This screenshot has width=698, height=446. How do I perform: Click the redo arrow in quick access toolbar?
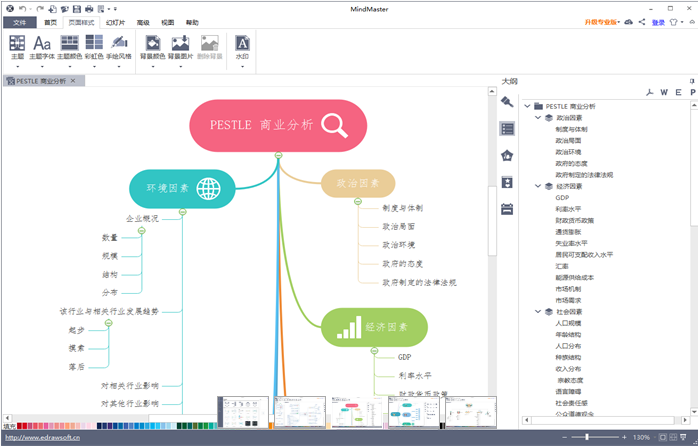coord(40,8)
